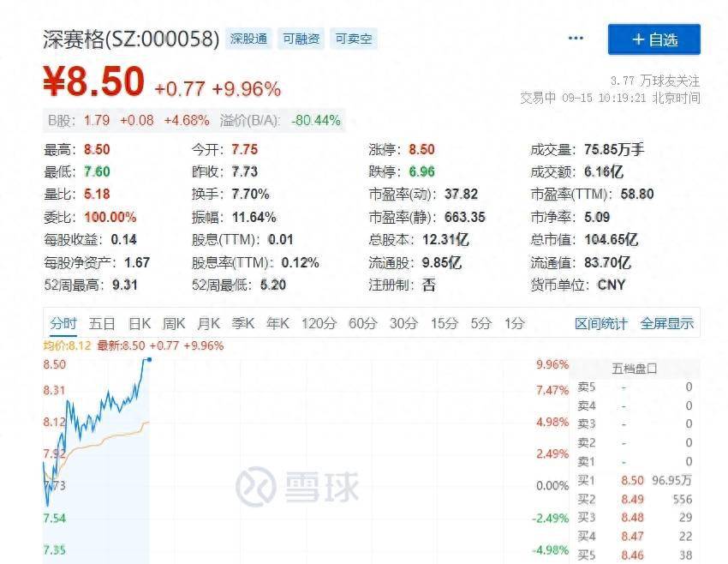Click the 溢价 value -80.44%
The height and width of the screenshot is (564, 728).
coord(316,120)
